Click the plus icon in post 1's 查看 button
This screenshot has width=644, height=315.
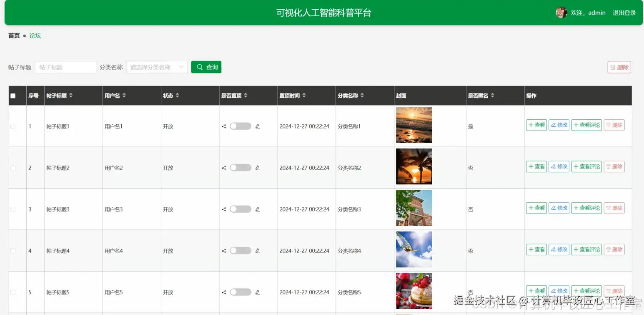pos(531,125)
